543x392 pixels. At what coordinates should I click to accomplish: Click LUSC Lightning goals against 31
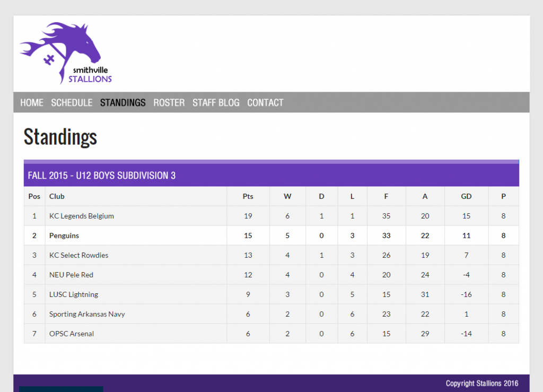(x=425, y=295)
